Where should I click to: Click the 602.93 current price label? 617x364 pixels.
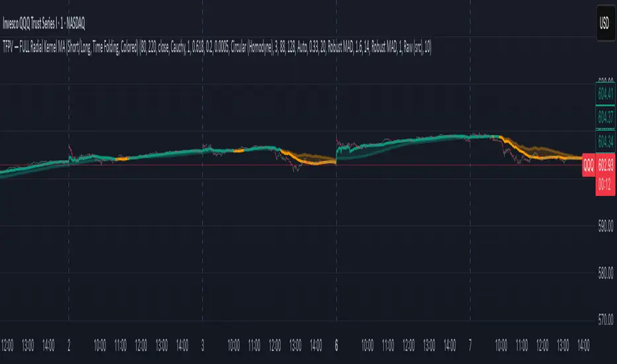click(x=606, y=165)
